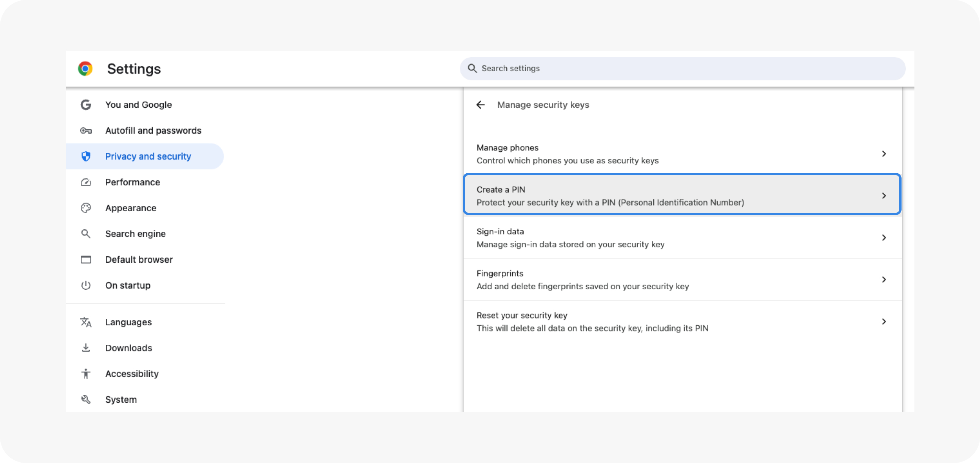Select Search engine in sidebar
Viewport: 980px width, 463px height.
click(135, 234)
